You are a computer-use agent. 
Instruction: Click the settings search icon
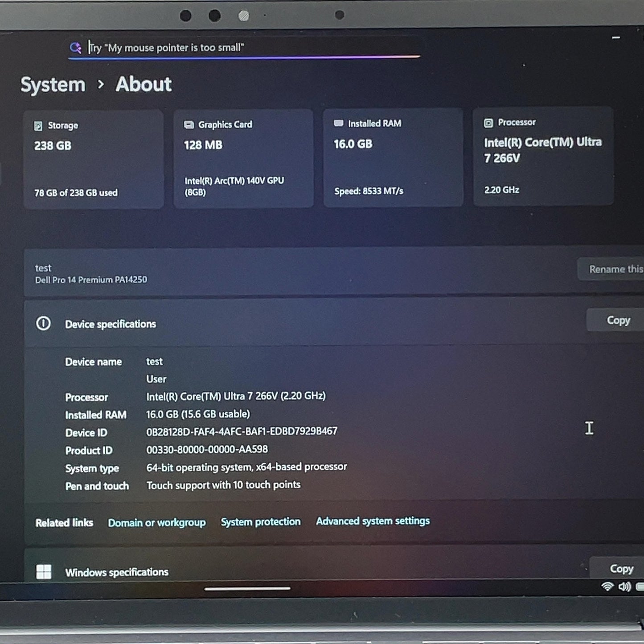click(75, 48)
